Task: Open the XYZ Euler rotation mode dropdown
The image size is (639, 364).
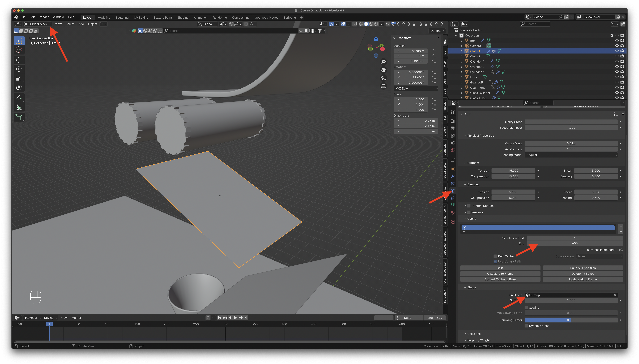Action: tap(416, 88)
